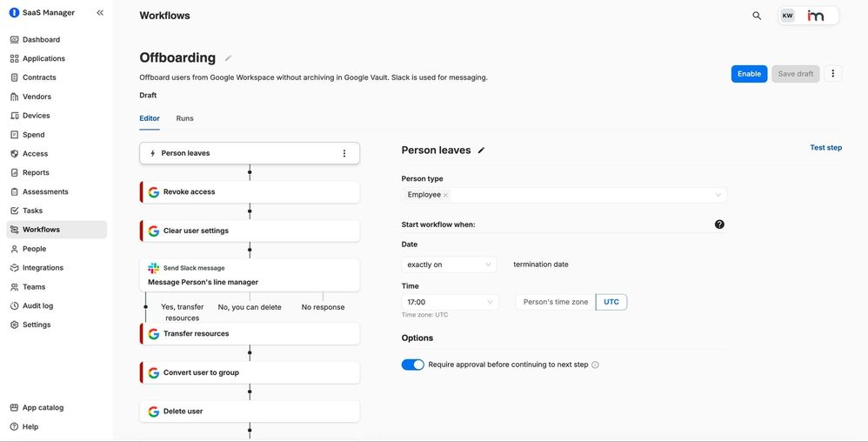Click the SaaS Manager logo icon
Viewport: 868px width, 442px height.
pos(15,13)
